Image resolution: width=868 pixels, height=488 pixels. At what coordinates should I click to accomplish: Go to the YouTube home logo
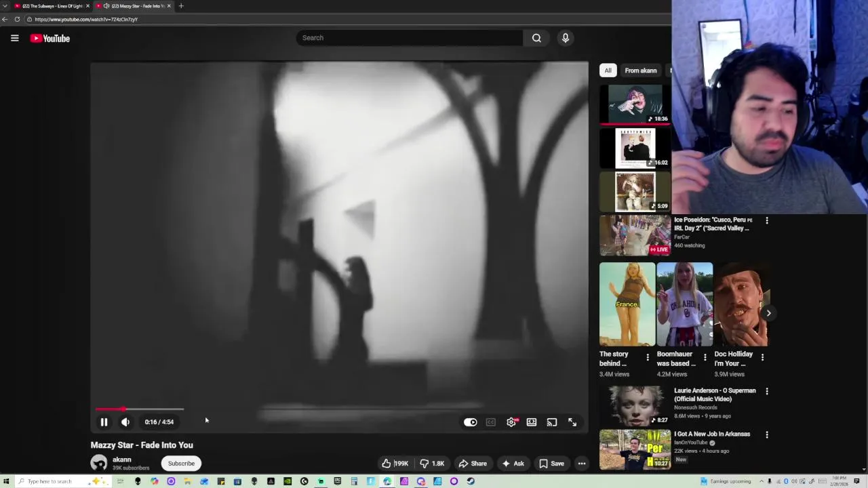pyautogui.click(x=50, y=39)
